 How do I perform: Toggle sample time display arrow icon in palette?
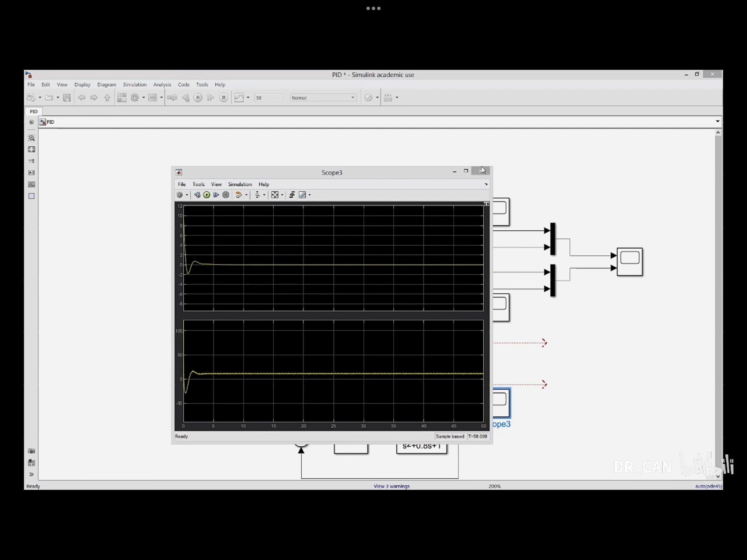(x=32, y=161)
